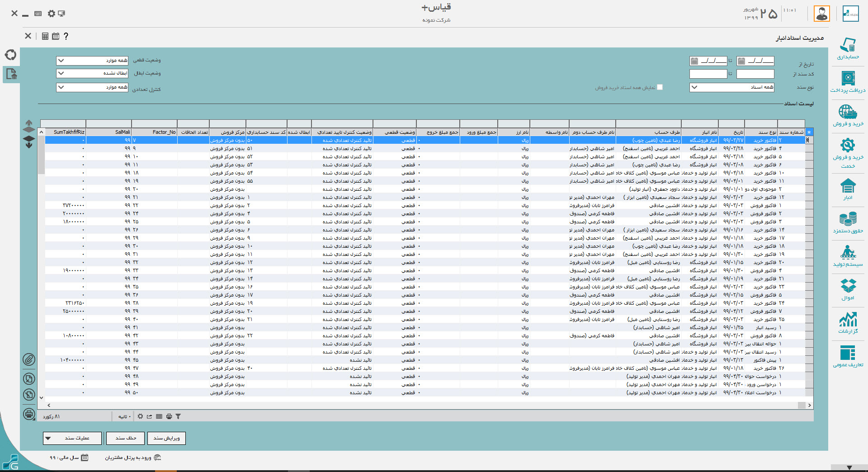Open the سیستم تولید production module
The height and width of the screenshot is (472, 868).
tap(848, 256)
